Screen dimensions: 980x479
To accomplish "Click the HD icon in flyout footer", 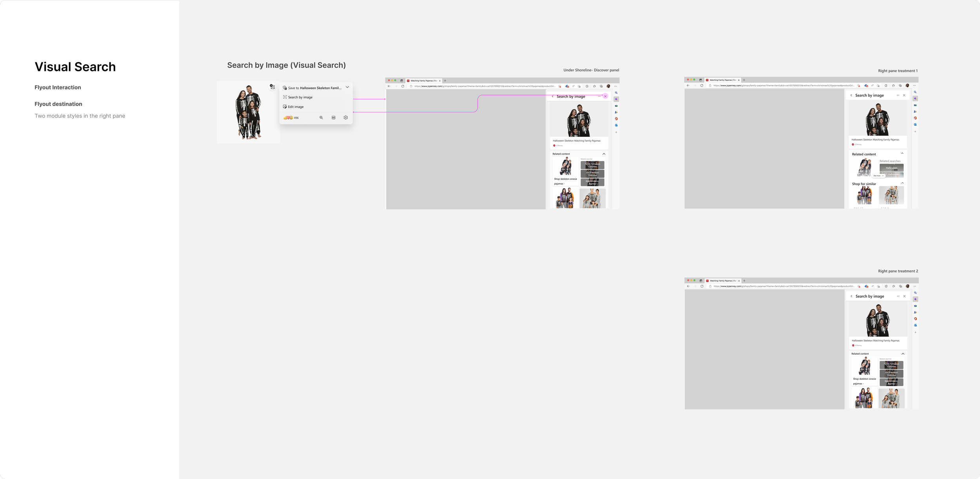I will point(334,118).
